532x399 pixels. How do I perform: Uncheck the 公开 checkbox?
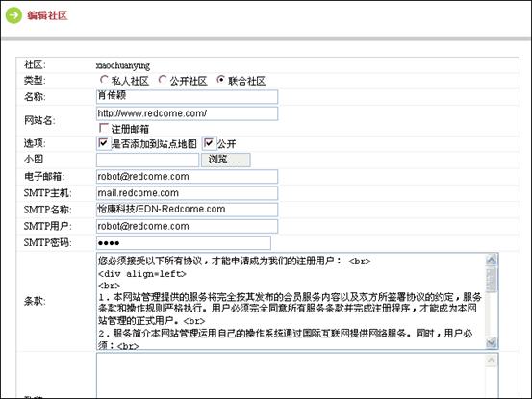click(209, 143)
